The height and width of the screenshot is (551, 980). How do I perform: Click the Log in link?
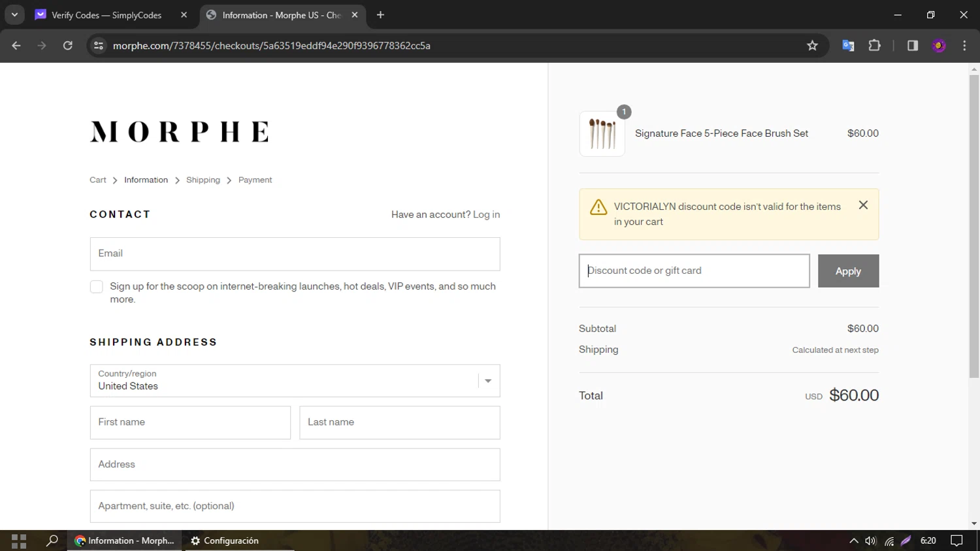click(x=486, y=214)
